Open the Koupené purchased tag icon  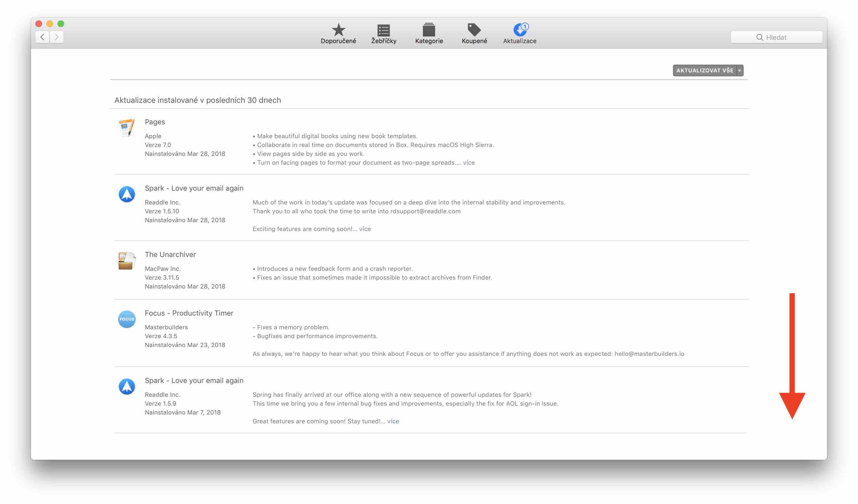(x=474, y=30)
